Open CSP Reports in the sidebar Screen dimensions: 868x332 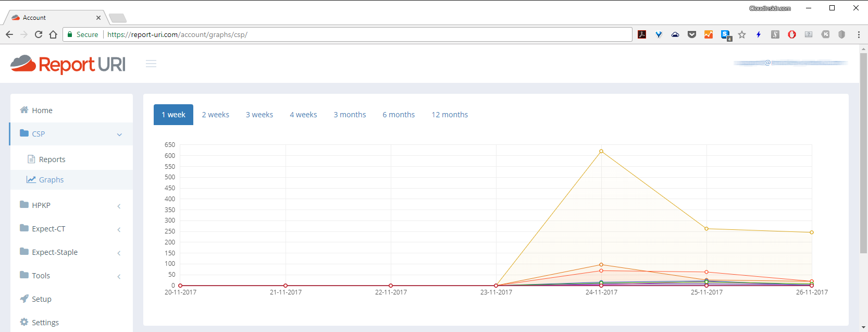click(52, 159)
